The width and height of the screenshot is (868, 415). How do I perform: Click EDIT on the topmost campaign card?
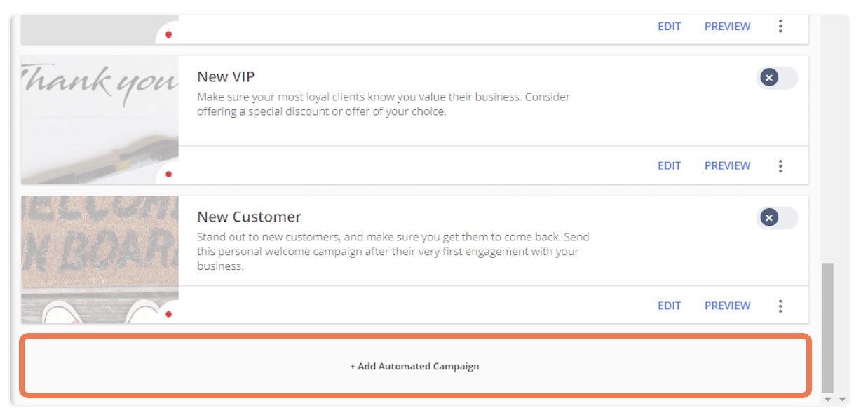click(x=669, y=27)
